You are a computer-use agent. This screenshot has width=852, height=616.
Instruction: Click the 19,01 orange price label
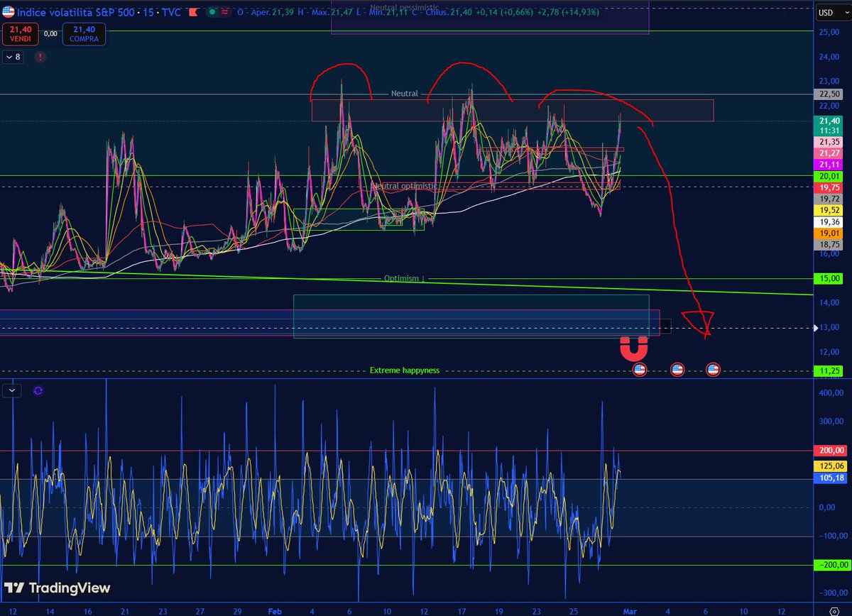tap(829, 233)
